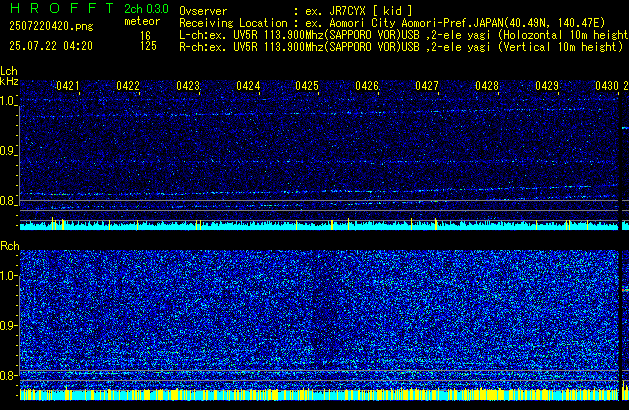Click the kHz axis unit label
Image resolution: width=629 pixels, height=410 pixels.
[x=9, y=81]
